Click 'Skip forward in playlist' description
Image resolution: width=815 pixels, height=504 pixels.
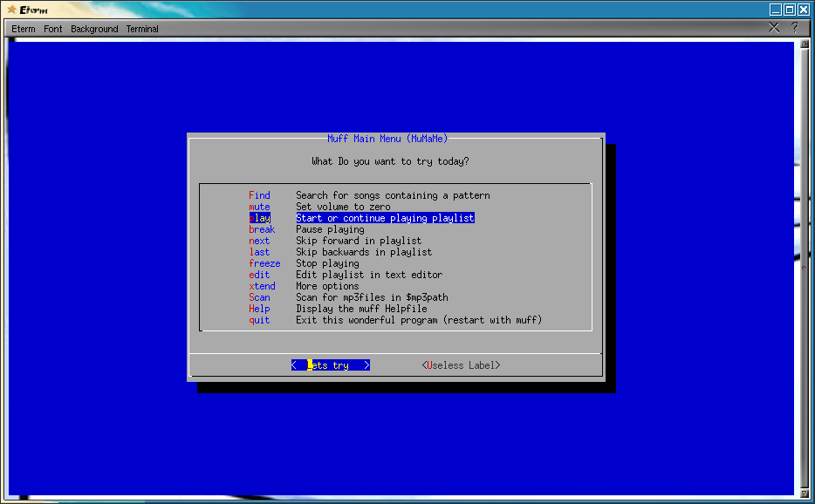tap(359, 241)
